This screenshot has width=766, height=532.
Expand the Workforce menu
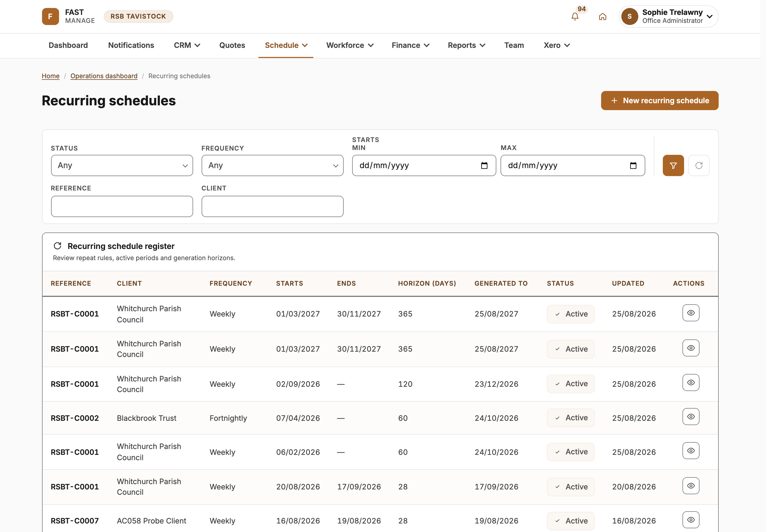pyautogui.click(x=350, y=45)
